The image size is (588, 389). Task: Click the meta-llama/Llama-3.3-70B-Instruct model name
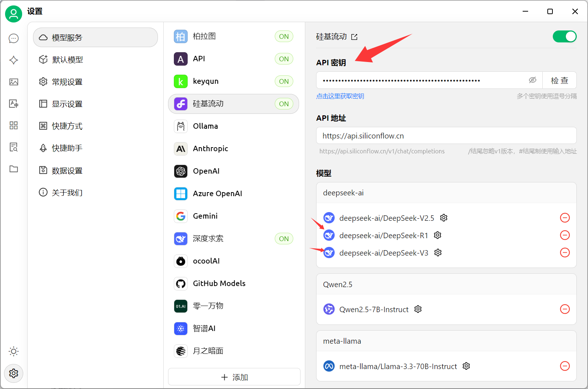[398, 367]
